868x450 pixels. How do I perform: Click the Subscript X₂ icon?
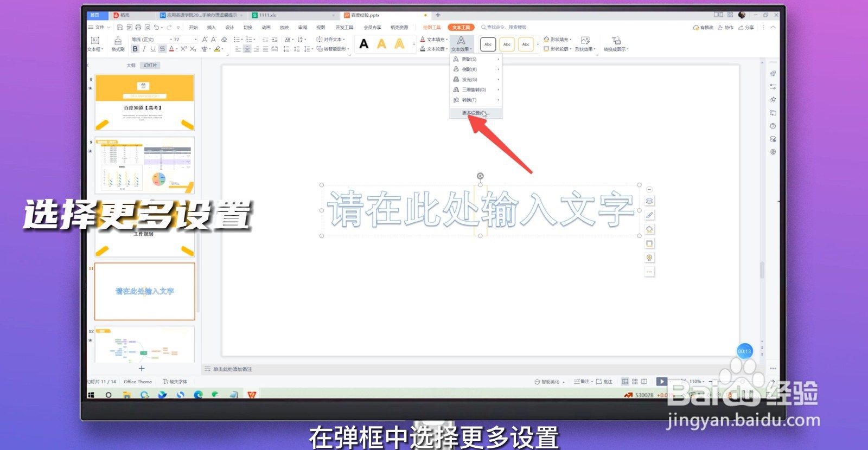(x=193, y=49)
